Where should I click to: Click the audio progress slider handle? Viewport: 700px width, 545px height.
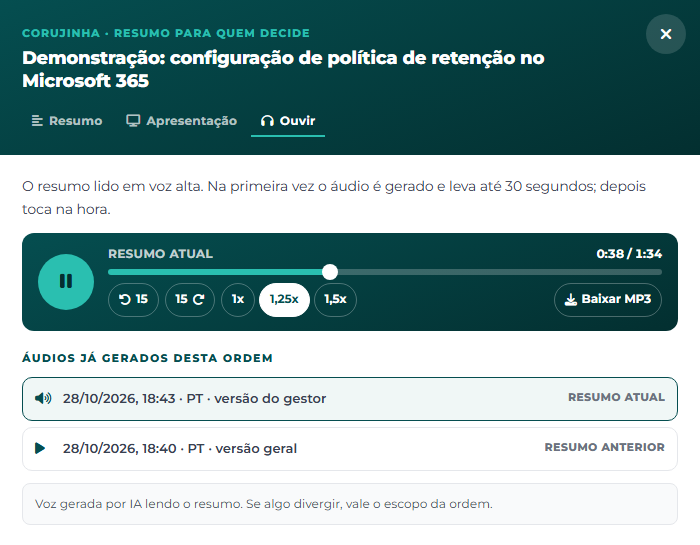pyautogui.click(x=330, y=272)
